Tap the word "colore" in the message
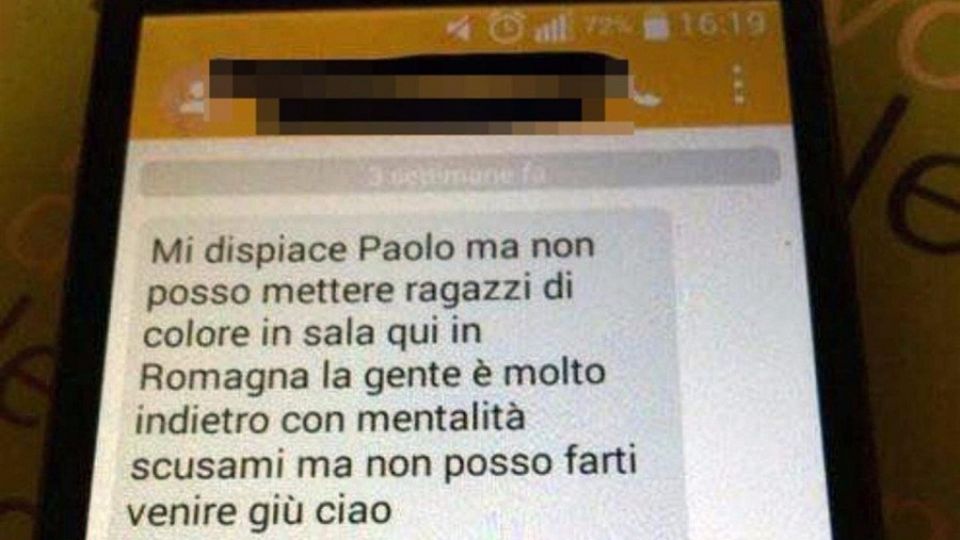The image size is (960, 540). (197, 334)
